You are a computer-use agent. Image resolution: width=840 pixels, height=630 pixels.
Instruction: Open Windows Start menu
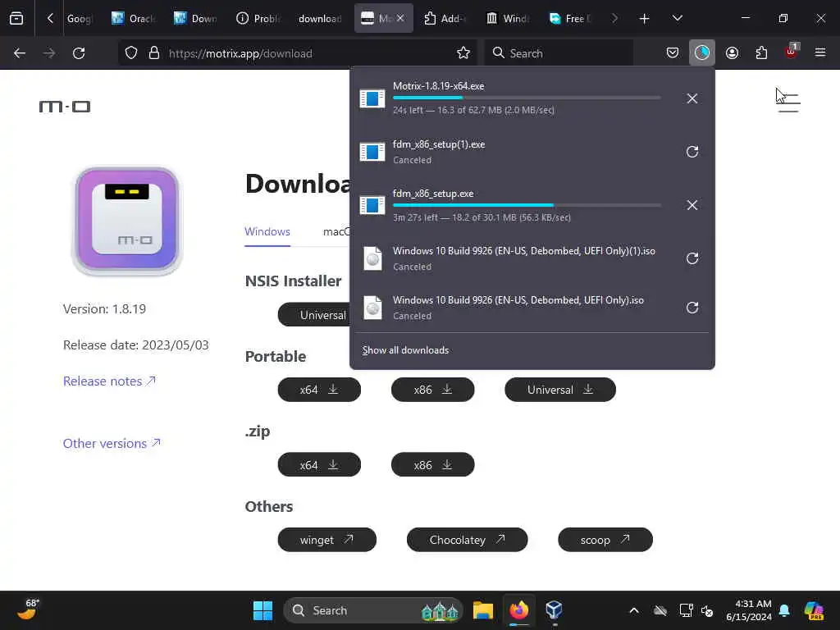(262, 610)
